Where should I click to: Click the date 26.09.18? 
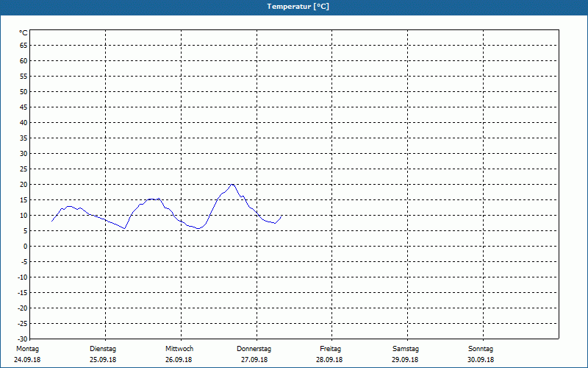[x=179, y=360]
